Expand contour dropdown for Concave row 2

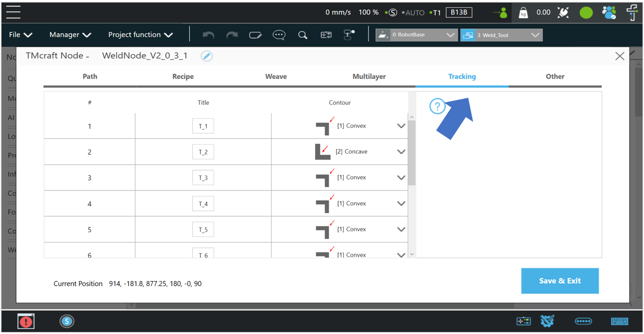401,152
